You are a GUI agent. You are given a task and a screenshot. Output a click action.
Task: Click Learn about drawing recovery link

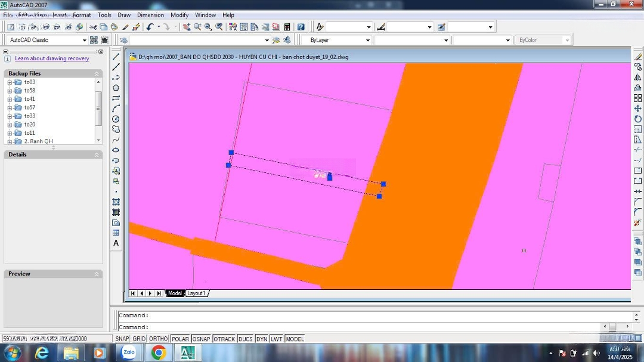pyautogui.click(x=52, y=58)
